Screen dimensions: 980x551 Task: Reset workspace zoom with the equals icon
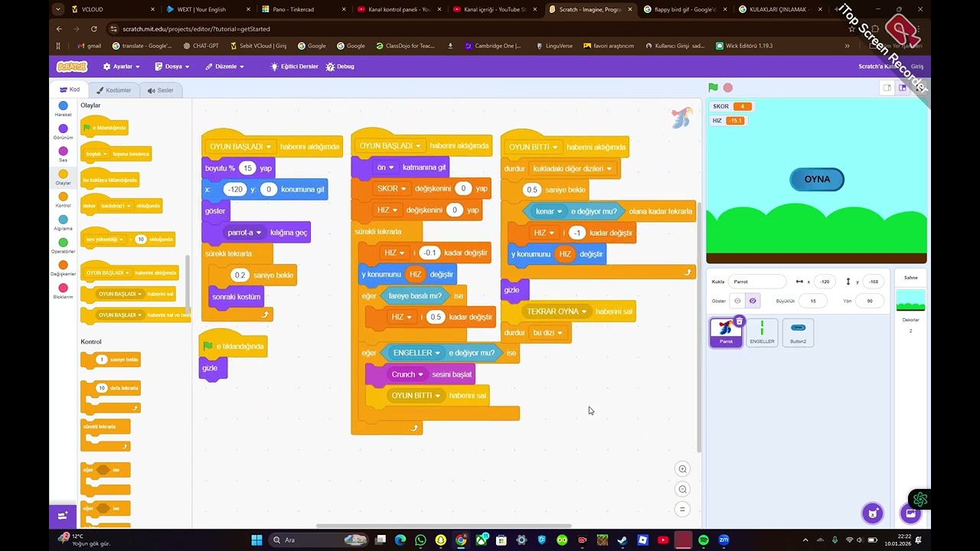[x=682, y=509]
